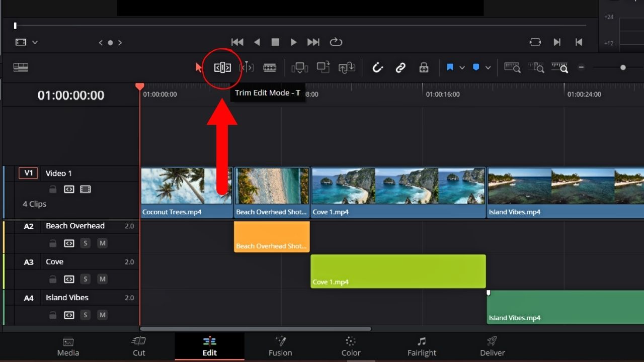Jump to previous edit point
The height and width of the screenshot is (362, 644).
(x=579, y=42)
